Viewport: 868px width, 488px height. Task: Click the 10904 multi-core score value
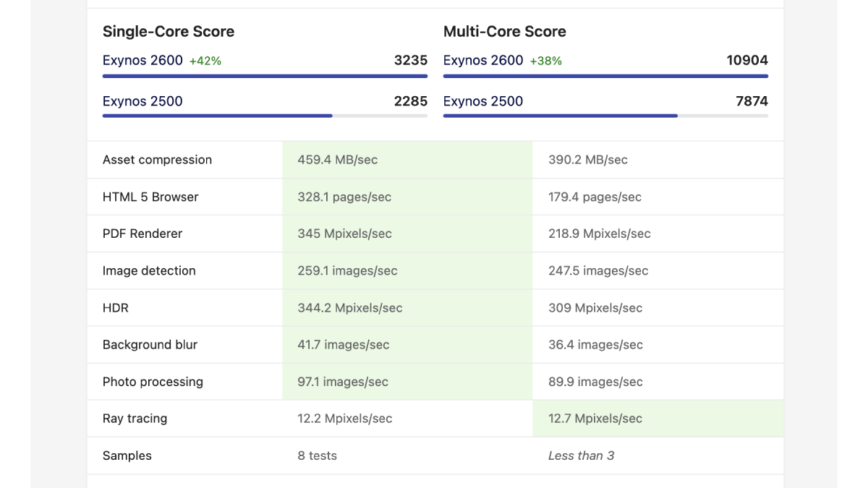click(x=747, y=61)
